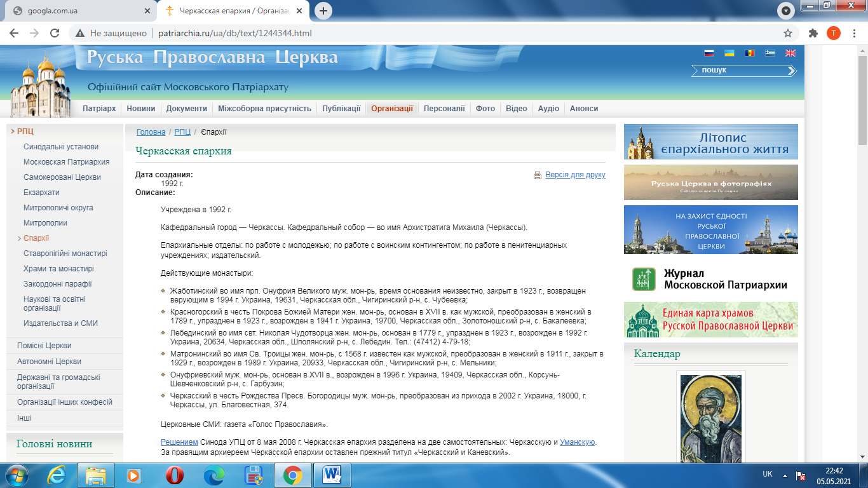The width and height of the screenshot is (868, 488).
Task: Open Синодальні установи in the sidebar
Action: (x=61, y=147)
